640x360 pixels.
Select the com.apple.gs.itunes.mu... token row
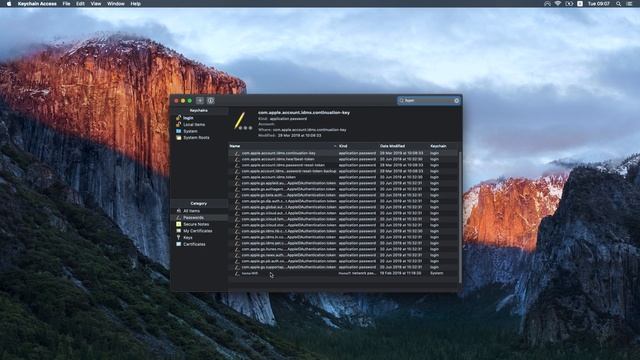[343, 249]
